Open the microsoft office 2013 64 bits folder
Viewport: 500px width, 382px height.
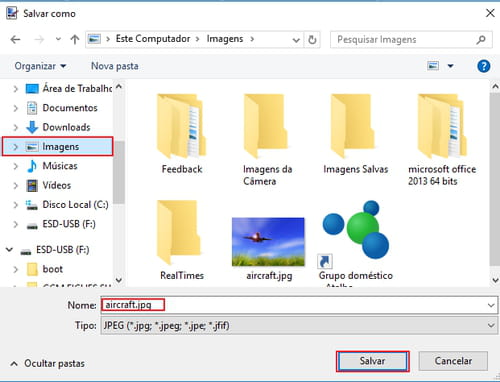pos(442,140)
